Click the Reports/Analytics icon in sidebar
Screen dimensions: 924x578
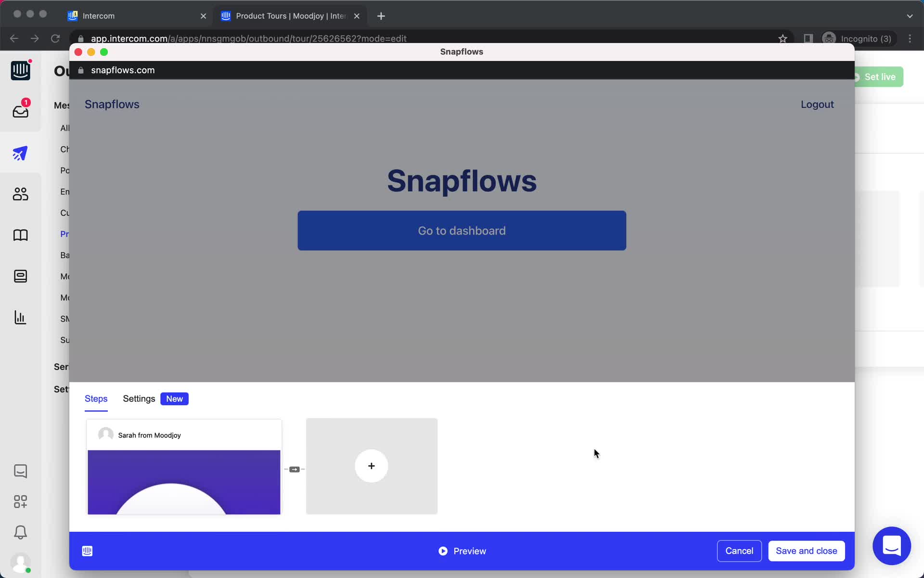point(20,317)
